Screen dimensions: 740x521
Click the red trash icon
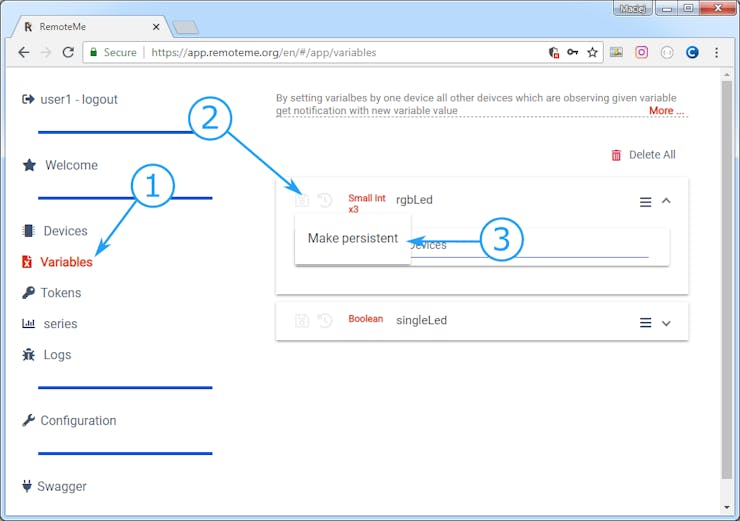click(x=616, y=155)
